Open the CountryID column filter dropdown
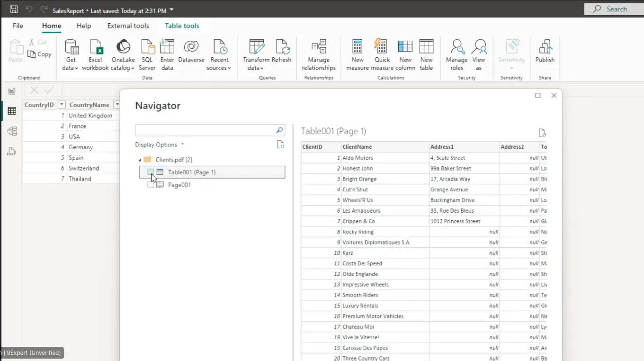644x361 pixels. click(61, 105)
